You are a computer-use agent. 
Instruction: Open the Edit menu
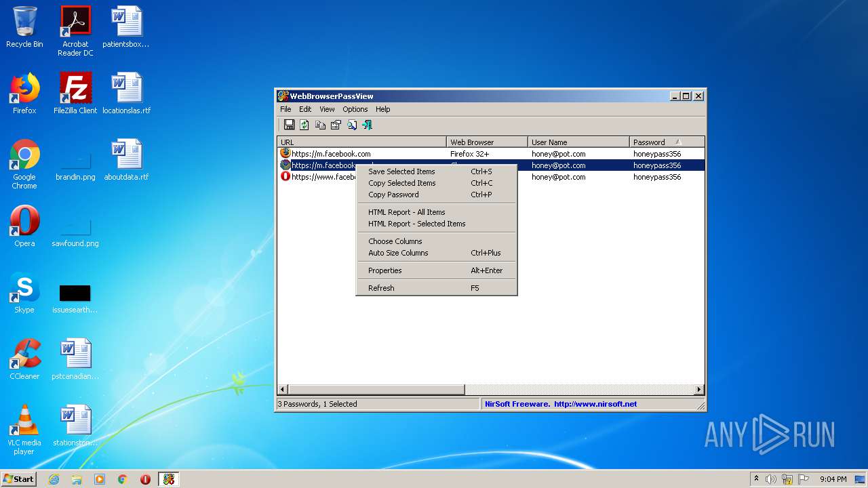pyautogui.click(x=305, y=109)
